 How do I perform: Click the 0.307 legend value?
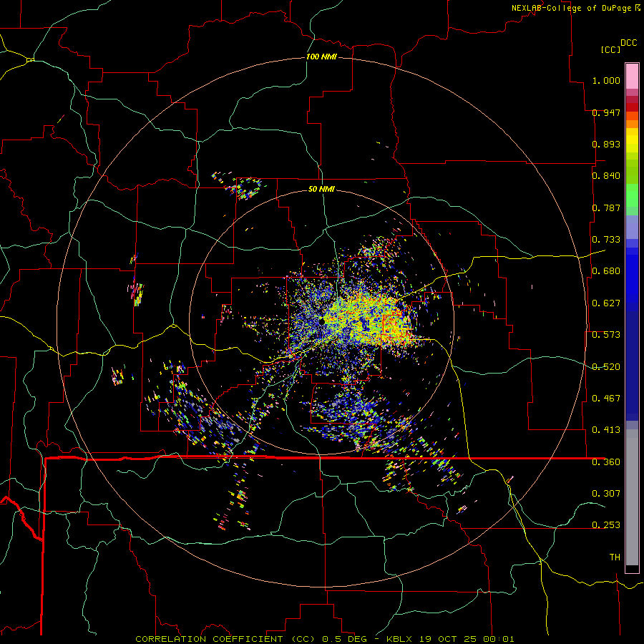(606, 494)
